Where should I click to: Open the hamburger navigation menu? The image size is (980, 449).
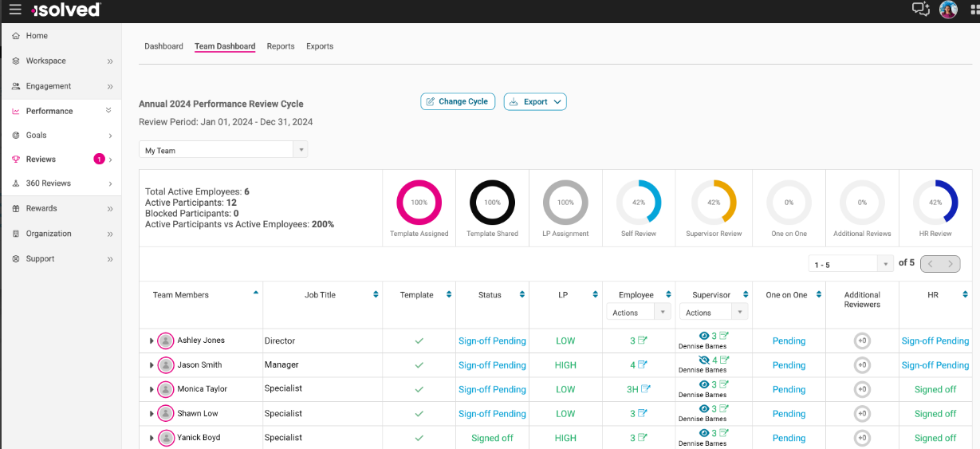15,10
